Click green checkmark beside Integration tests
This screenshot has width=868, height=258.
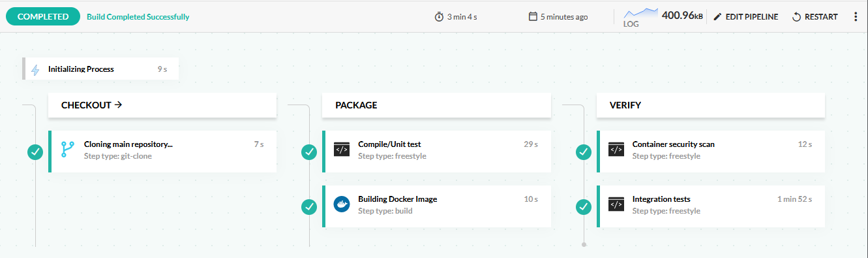click(584, 207)
